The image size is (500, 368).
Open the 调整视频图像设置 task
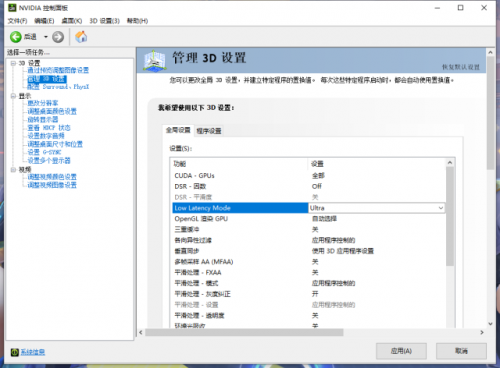pyautogui.click(x=52, y=185)
